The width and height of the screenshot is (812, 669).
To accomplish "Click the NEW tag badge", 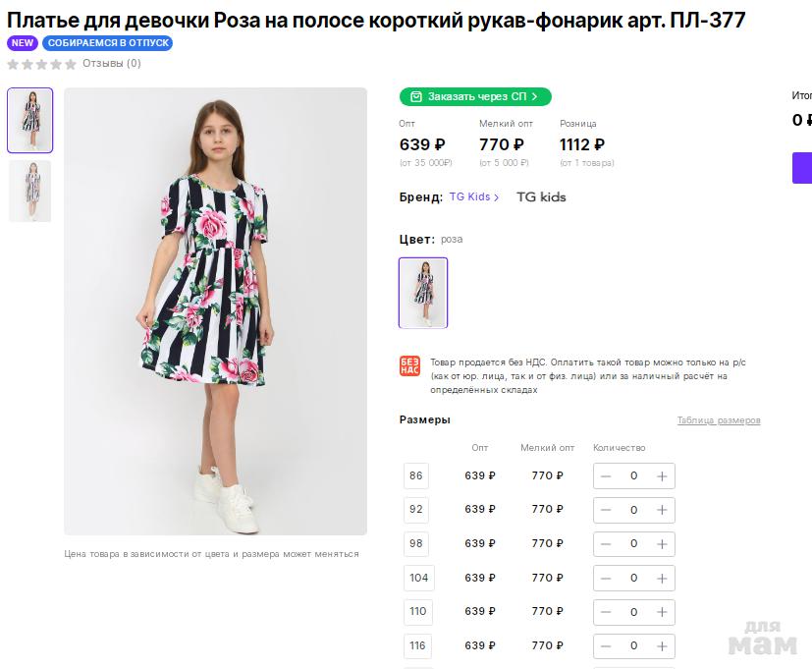I will point(23,43).
